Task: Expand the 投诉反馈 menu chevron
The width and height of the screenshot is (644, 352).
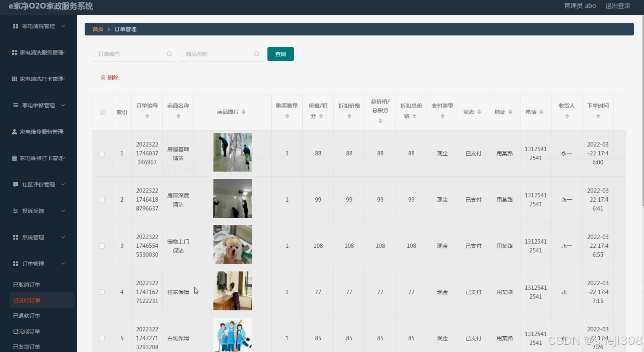Action: tap(63, 211)
